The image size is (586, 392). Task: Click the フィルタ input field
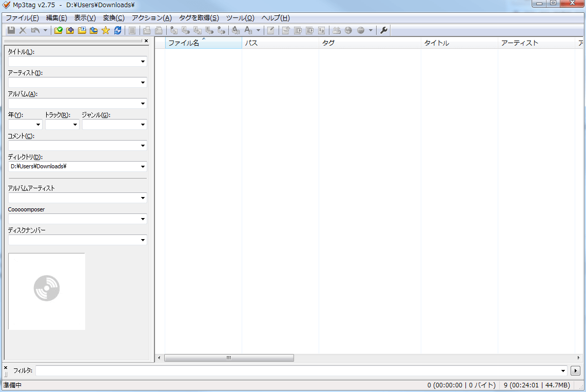click(300, 370)
